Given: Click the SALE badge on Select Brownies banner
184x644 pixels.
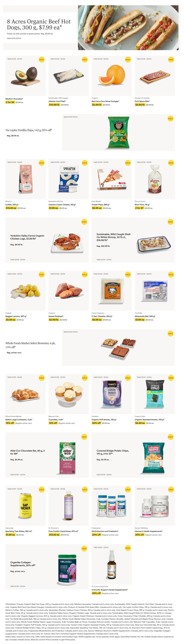Looking at the screenshot, I should click(x=170, y=333).
